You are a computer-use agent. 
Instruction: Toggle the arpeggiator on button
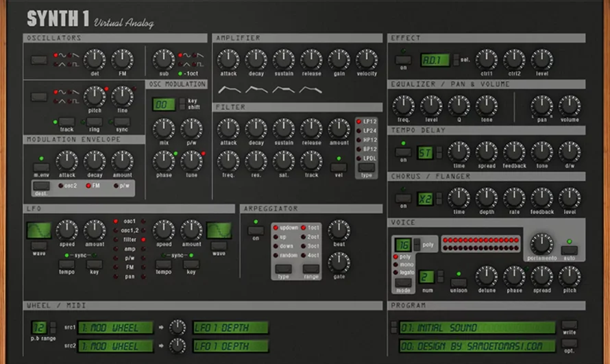(x=255, y=231)
